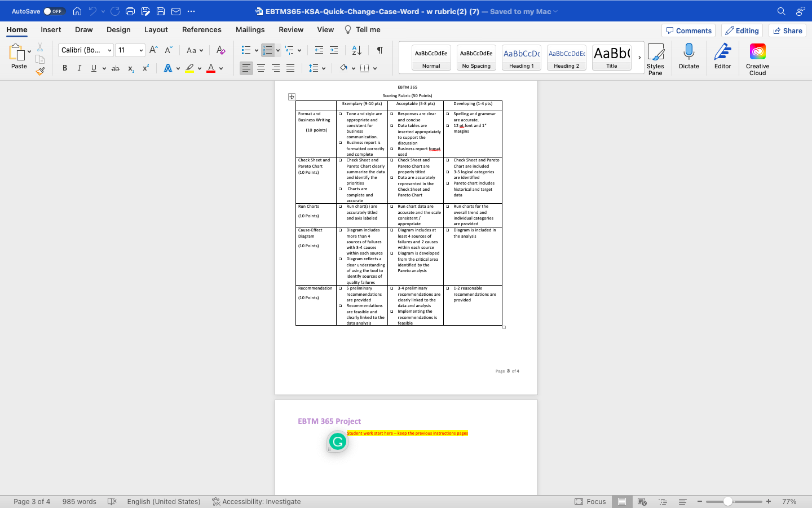Open the Layout tab
This screenshot has height=508, width=812.
156,30
